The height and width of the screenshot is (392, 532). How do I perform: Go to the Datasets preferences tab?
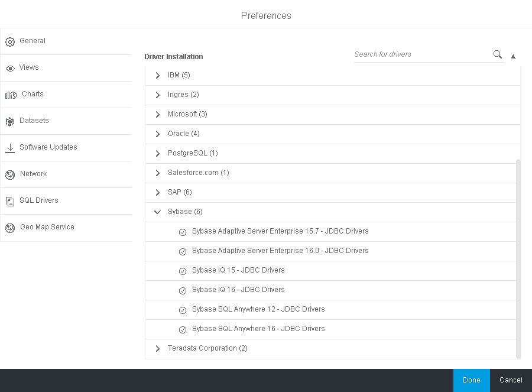tap(66, 121)
